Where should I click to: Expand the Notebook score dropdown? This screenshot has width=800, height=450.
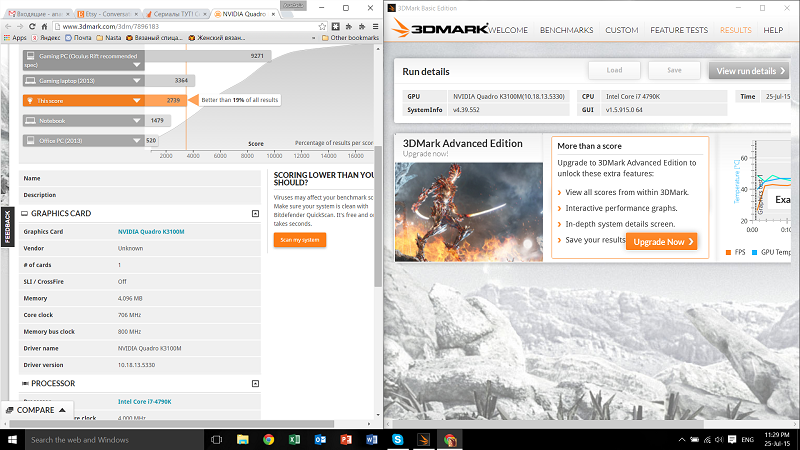136,121
